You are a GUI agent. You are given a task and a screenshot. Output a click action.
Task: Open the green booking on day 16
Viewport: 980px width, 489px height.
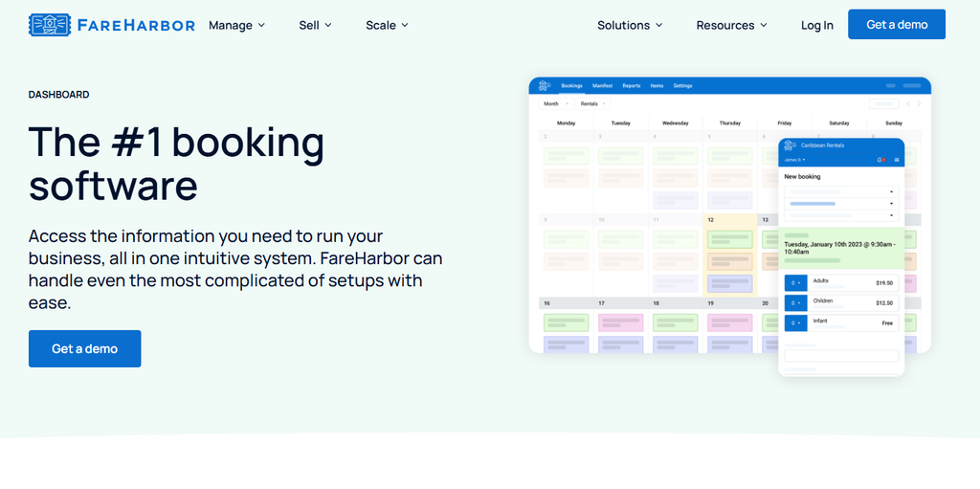567,322
